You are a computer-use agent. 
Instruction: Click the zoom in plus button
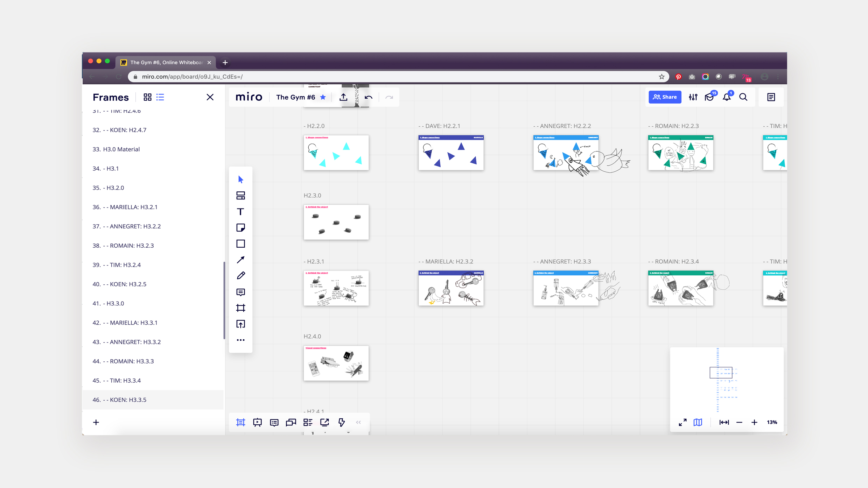(754, 422)
